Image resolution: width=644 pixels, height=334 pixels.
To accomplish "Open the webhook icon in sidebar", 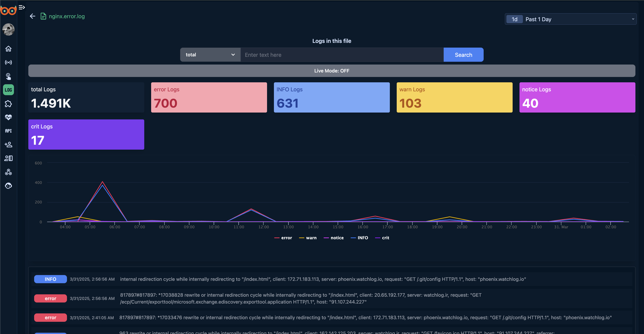I will [x=8, y=172].
